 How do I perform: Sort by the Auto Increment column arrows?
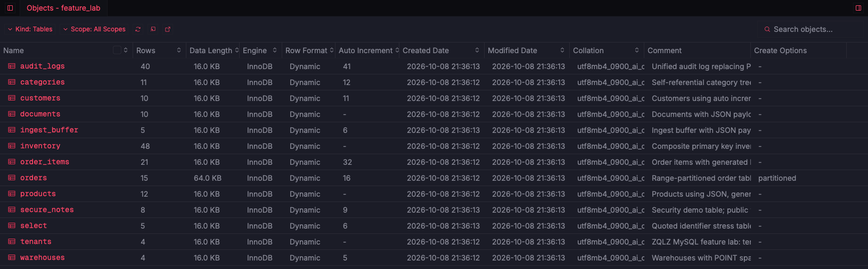click(397, 50)
